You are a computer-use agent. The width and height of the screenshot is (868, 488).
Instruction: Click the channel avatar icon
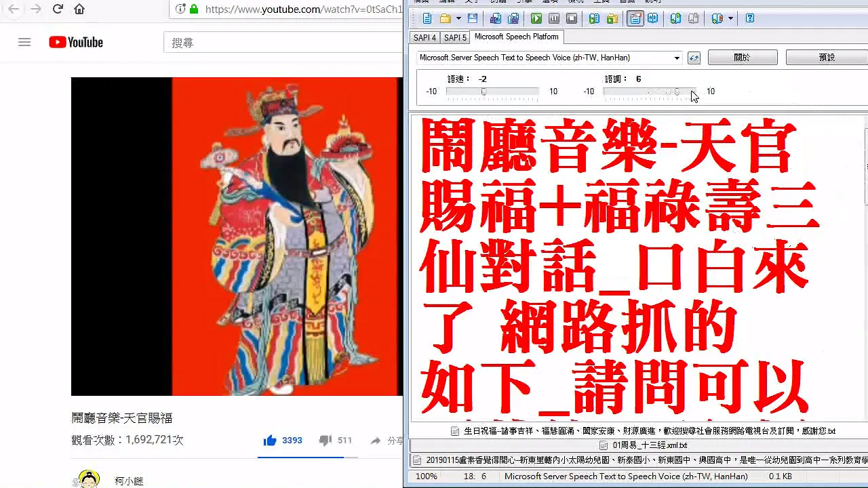(x=88, y=479)
